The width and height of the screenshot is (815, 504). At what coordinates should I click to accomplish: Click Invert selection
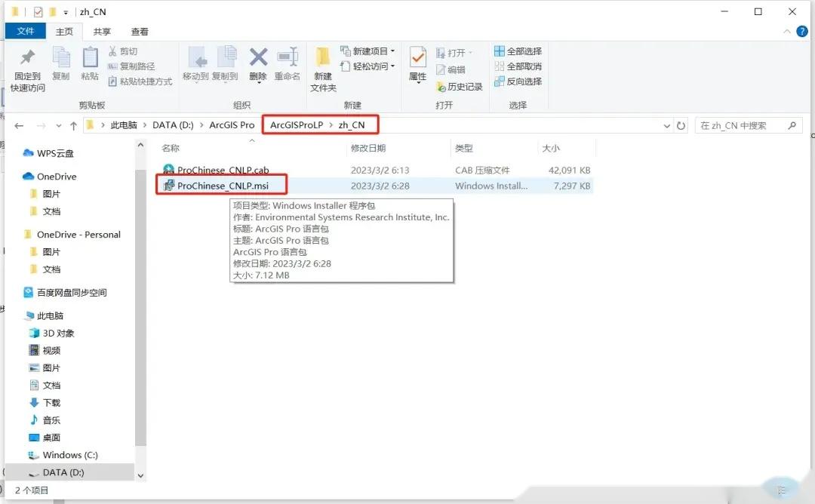(x=518, y=81)
